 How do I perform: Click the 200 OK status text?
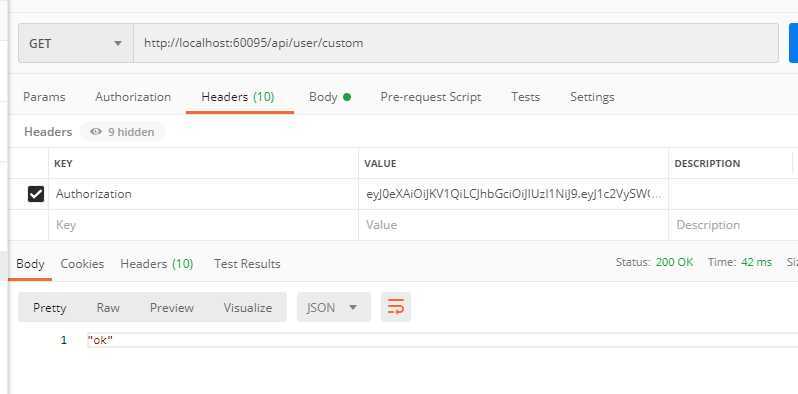[674, 263]
